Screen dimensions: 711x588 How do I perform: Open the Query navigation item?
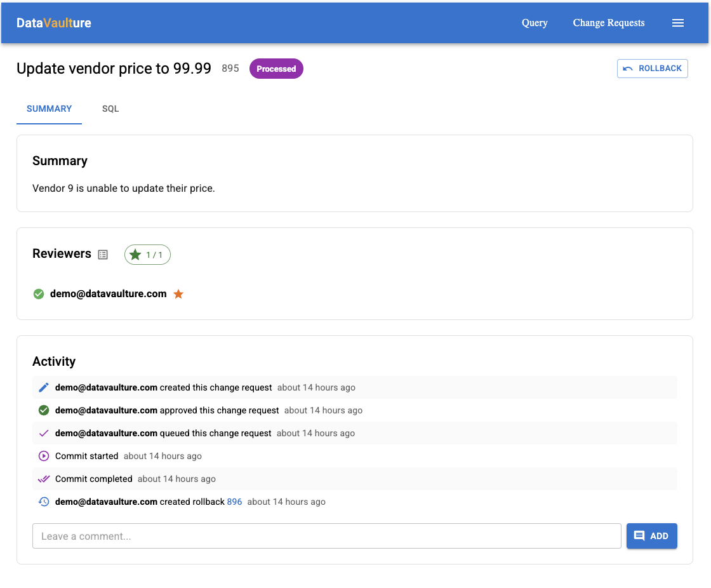(534, 23)
